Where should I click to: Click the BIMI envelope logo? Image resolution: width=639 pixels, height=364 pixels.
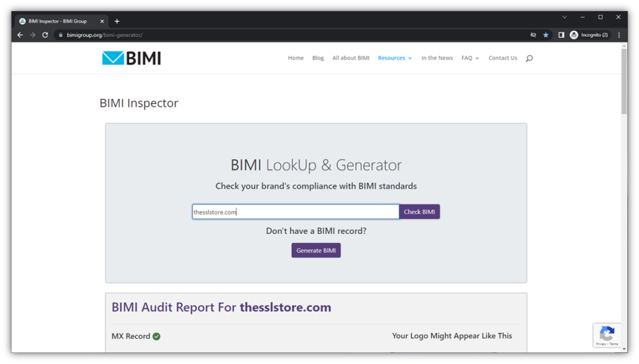point(131,58)
